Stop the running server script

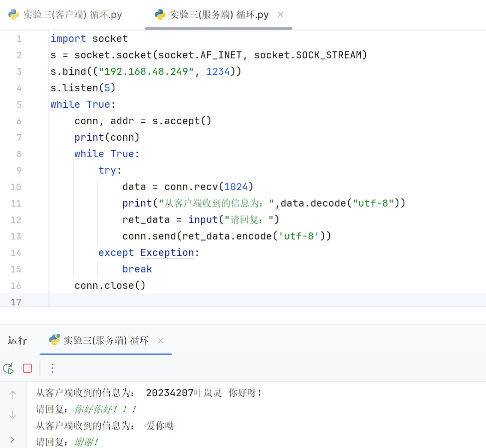click(x=27, y=369)
